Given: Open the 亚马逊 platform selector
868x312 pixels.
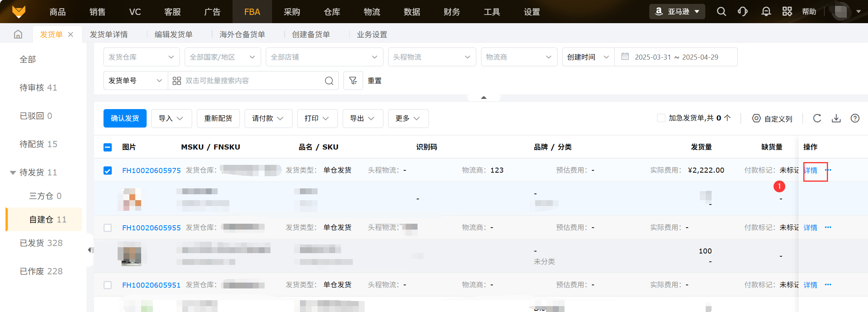Looking at the screenshot, I should pyautogui.click(x=677, y=12).
